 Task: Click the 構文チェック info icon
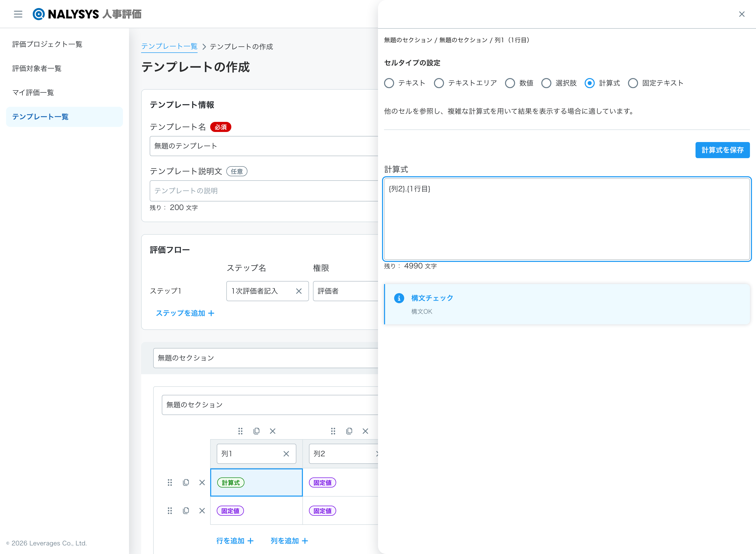(399, 298)
